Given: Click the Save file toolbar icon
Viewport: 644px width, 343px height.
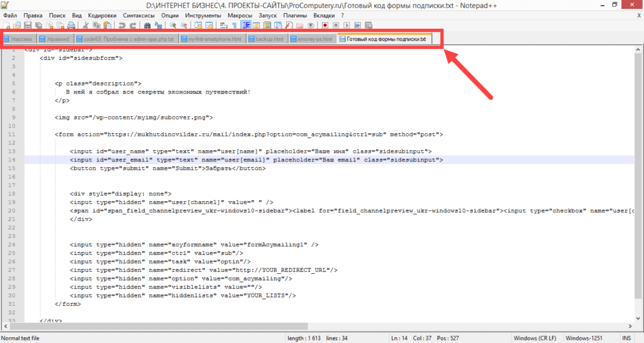Looking at the screenshot, I should click(28, 26).
